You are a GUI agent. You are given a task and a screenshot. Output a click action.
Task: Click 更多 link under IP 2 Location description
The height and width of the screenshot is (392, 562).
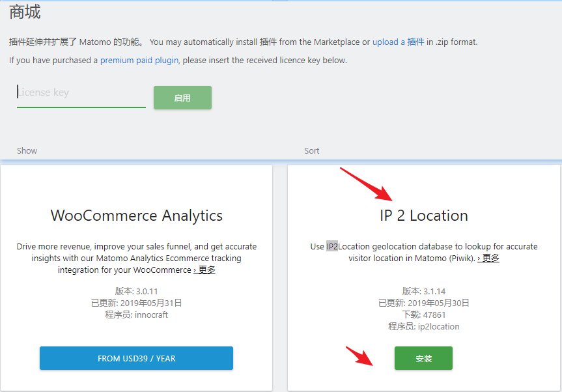(488, 258)
